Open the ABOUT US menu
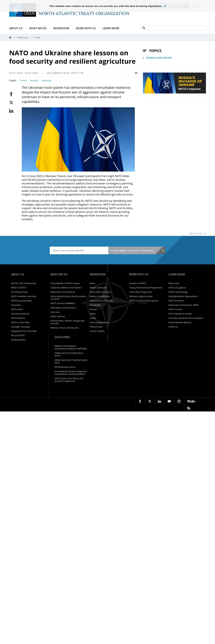 coord(16,28)
